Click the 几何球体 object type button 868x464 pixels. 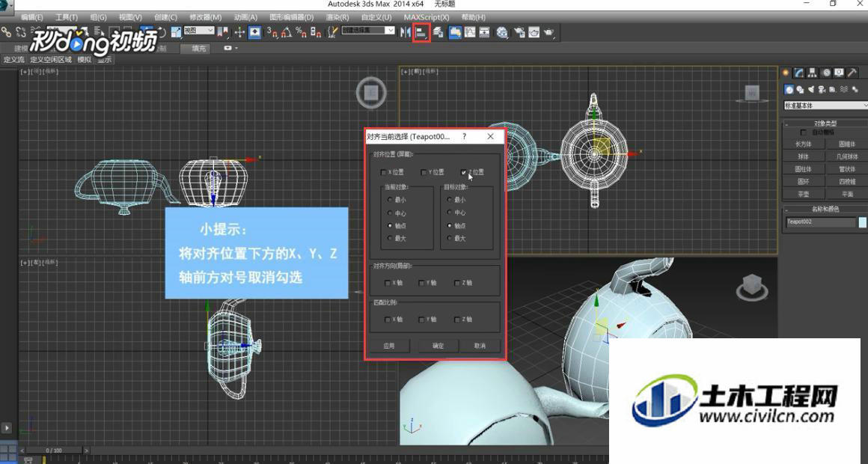pos(847,156)
